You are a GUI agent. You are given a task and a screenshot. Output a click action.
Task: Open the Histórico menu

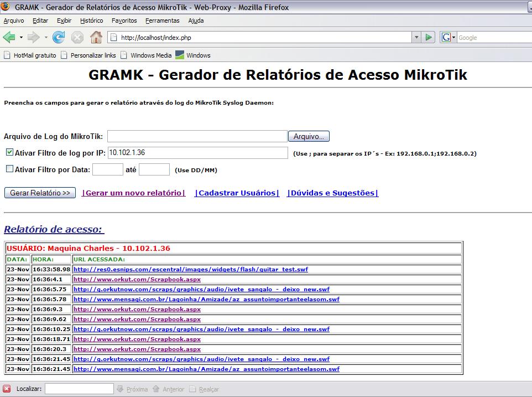coord(92,20)
